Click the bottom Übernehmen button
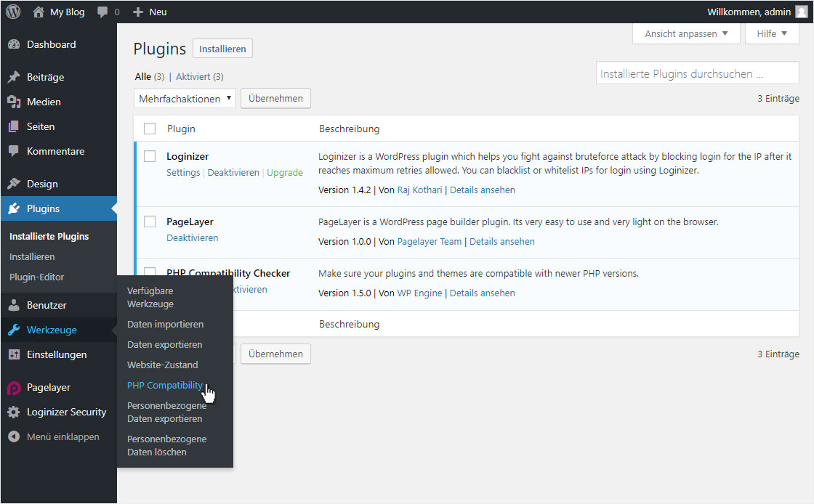The image size is (814, 504). (x=275, y=354)
